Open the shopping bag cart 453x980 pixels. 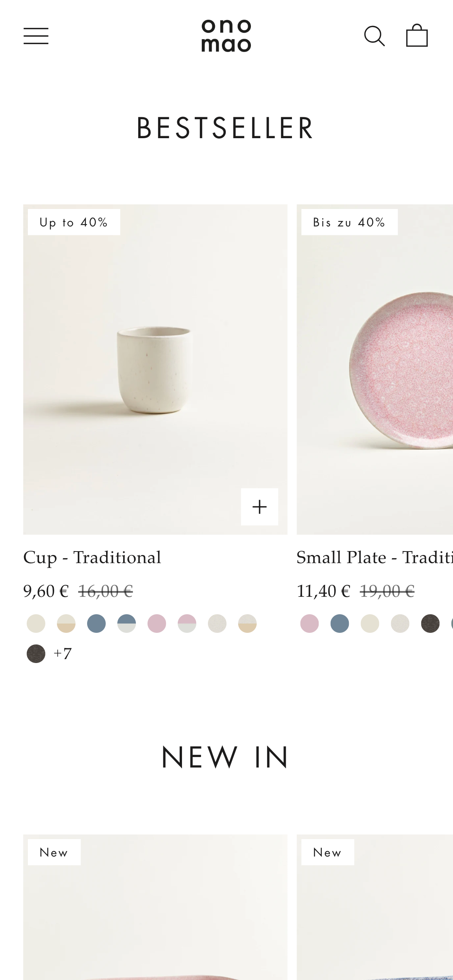pyautogui.click(x=417, y=36)
